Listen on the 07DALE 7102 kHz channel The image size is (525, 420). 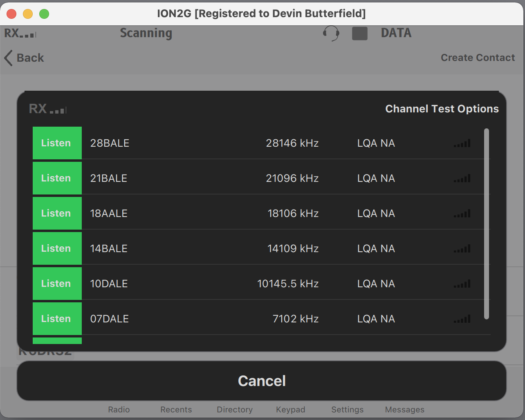point(57,319)
